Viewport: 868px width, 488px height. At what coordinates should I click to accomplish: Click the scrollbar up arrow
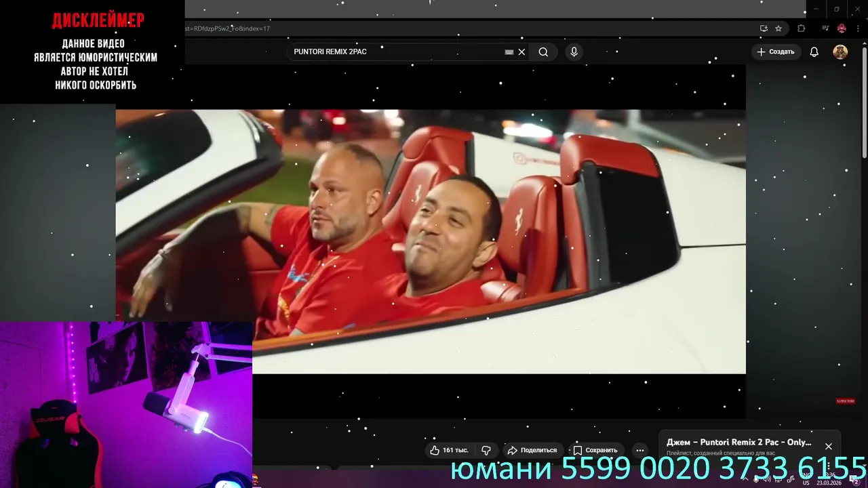point(864,42)
